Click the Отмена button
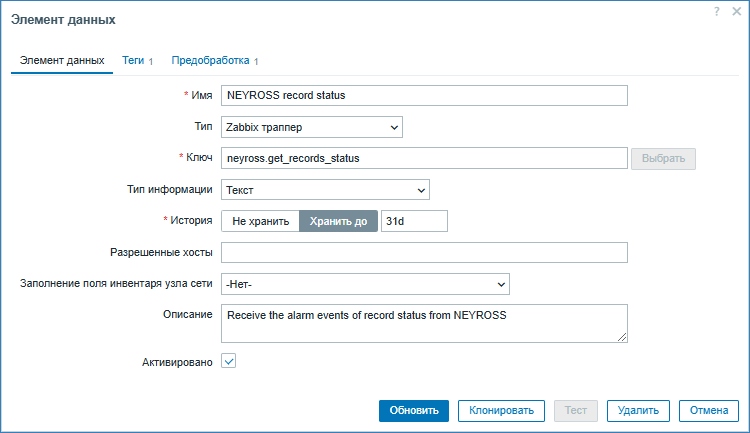 (709, 410)
